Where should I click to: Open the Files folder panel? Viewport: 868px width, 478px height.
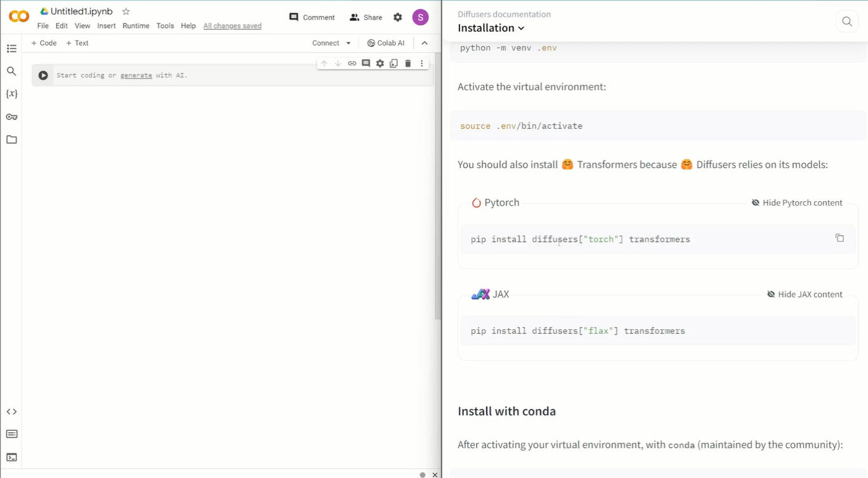click(x=11, y=140)
